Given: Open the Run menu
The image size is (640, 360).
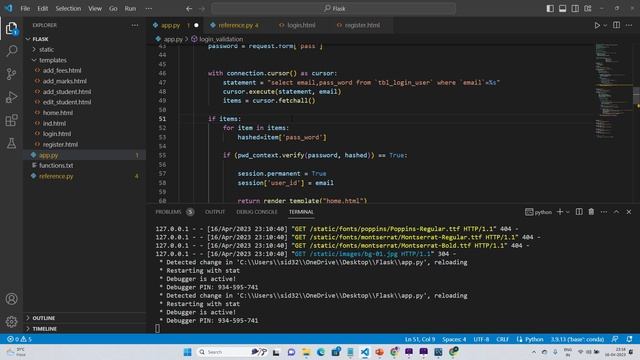Looking at the screenshot, I should pyautogui.click(x=130, y=9).
